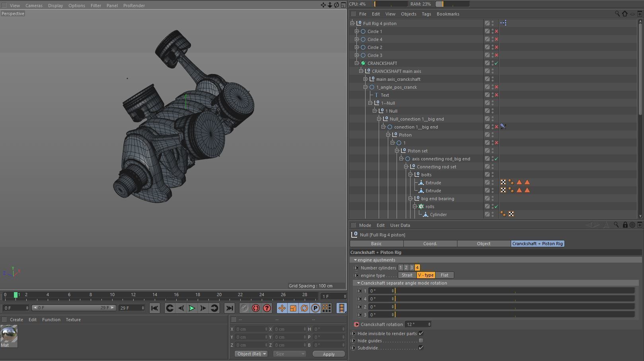The image size is (644, 361).
Task: Click the Apply button
Action: (x=329, y=354)
